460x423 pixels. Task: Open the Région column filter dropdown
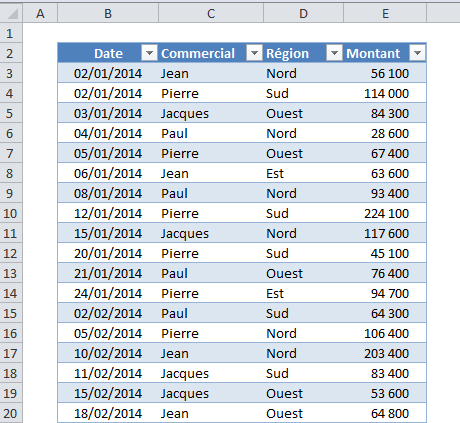334,53
